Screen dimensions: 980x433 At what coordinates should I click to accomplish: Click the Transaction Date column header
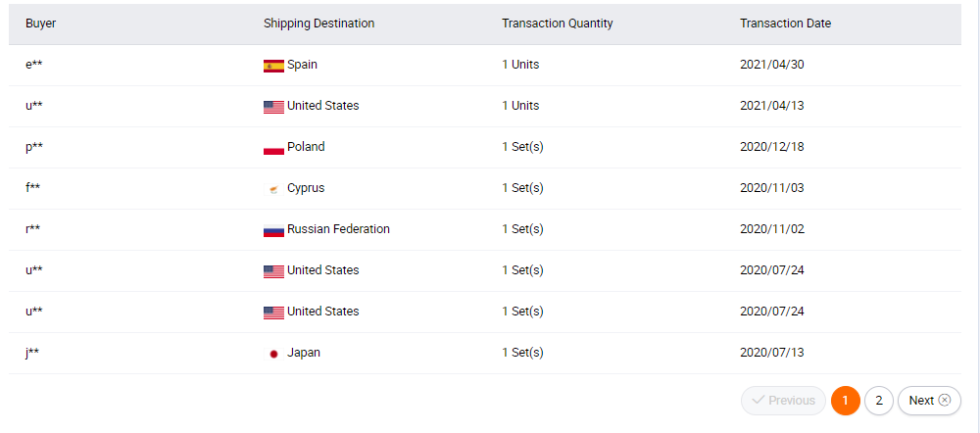click(x=786, y=24)
